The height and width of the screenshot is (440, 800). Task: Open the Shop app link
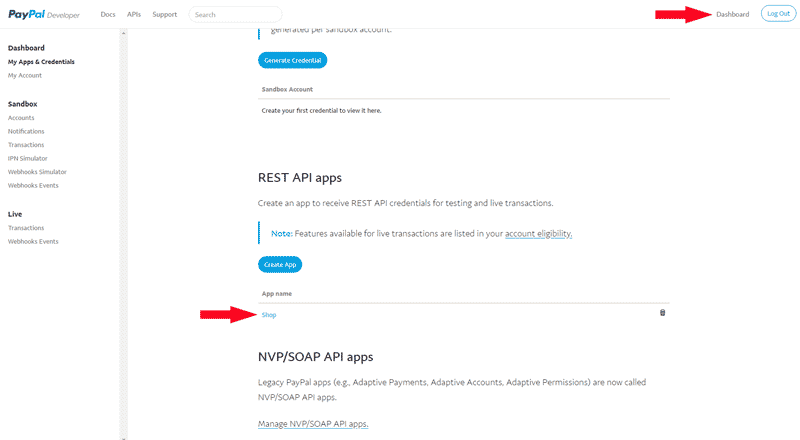[x=269, y=315]
